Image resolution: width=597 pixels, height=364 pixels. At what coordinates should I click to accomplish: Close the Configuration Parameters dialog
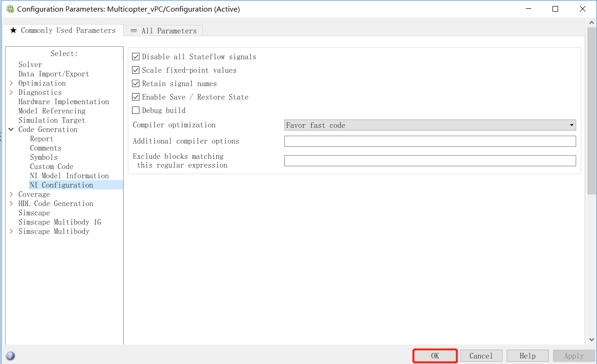583,9
